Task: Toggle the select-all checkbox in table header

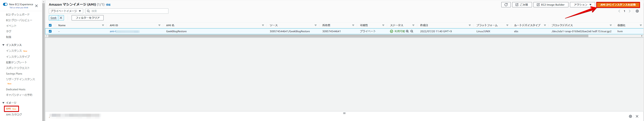Action: [50, 25]
